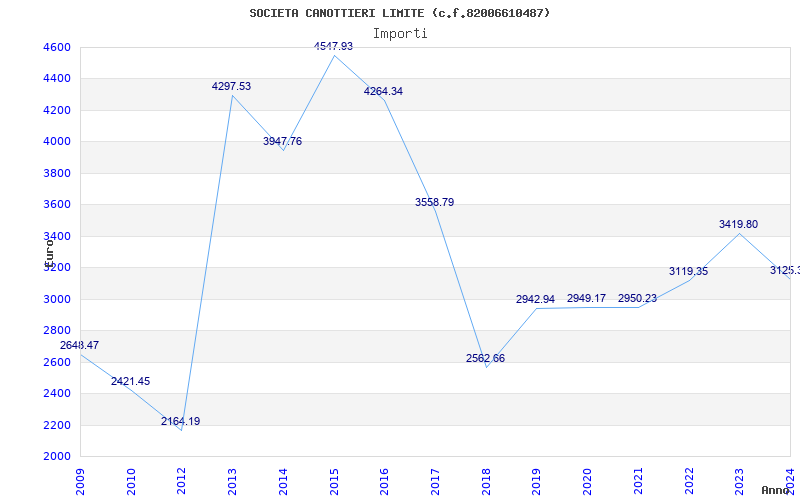Image resolution: width=800 pixels, height=500 pixels.
Task: Click x-axis year 2016
Action: (x=384, y=482)
